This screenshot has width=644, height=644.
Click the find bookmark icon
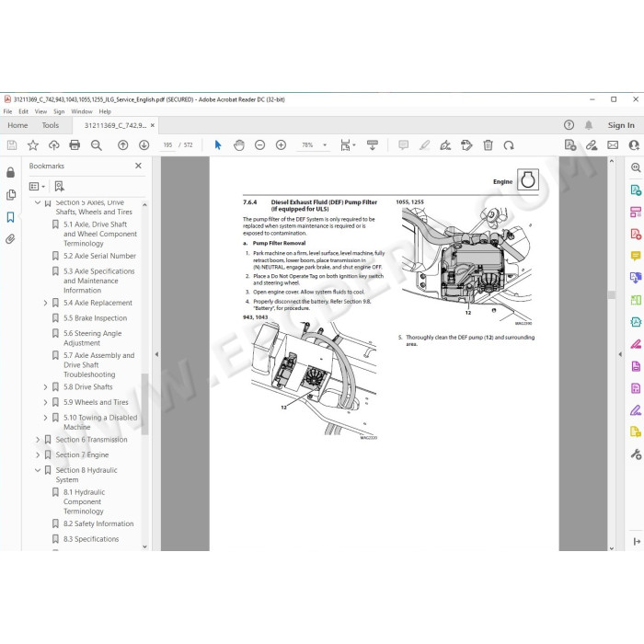[59, 187]
